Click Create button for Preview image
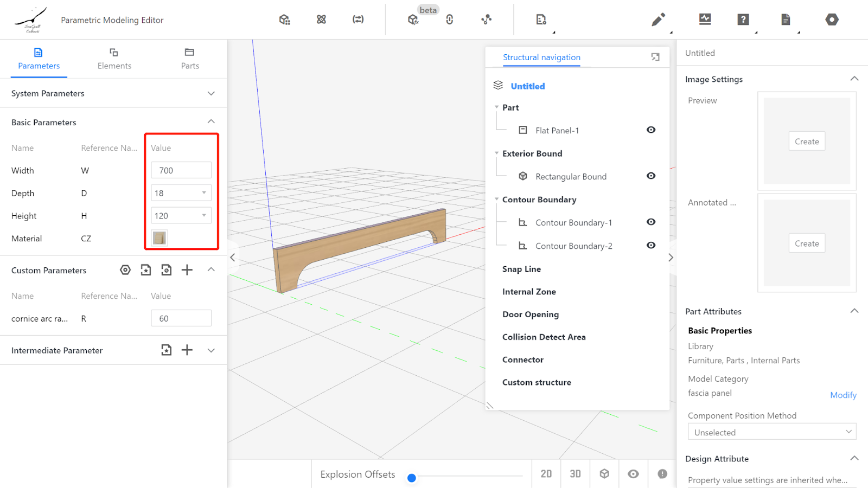 tap(807, 142)
